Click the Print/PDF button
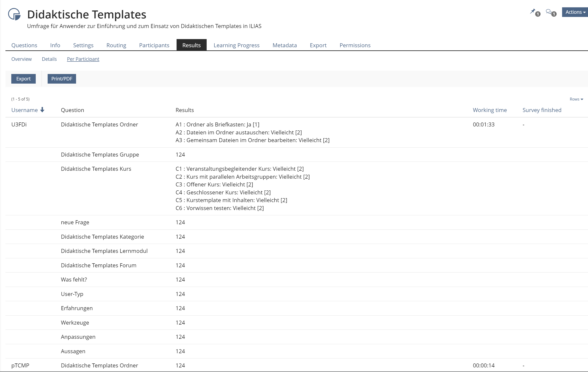588x372 pixels. 62,79
